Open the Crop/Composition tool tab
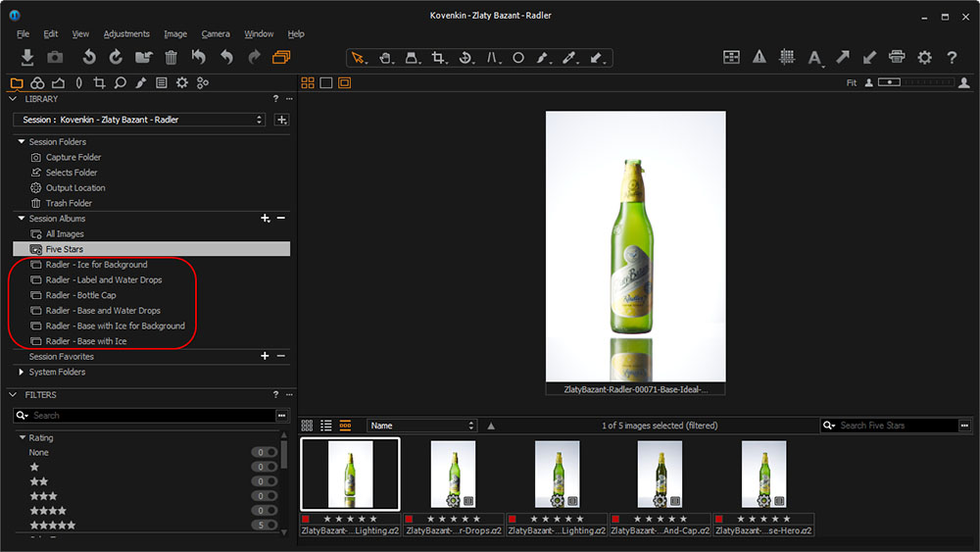This screenshot has height=552, width=980. 99,82
